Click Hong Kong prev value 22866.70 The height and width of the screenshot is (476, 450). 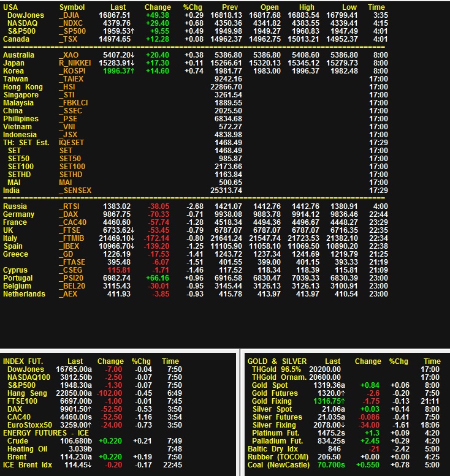(226, 87)
